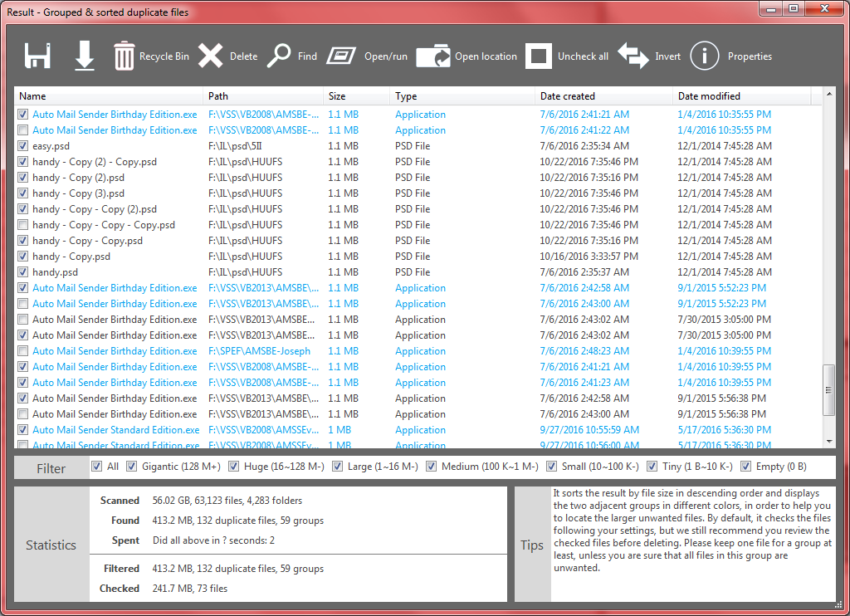This screenshot has width=850, height=616.
Task: Click the vertical scrollbar thumb
Action: click(x=829, y=390)
